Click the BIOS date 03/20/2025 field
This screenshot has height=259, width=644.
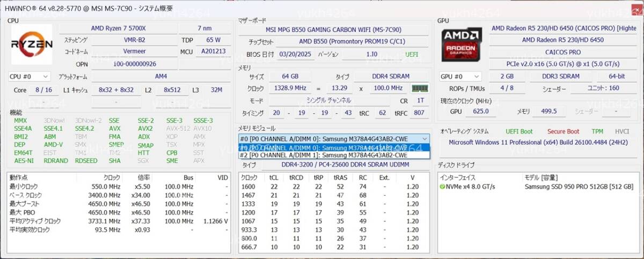point(295,55)
